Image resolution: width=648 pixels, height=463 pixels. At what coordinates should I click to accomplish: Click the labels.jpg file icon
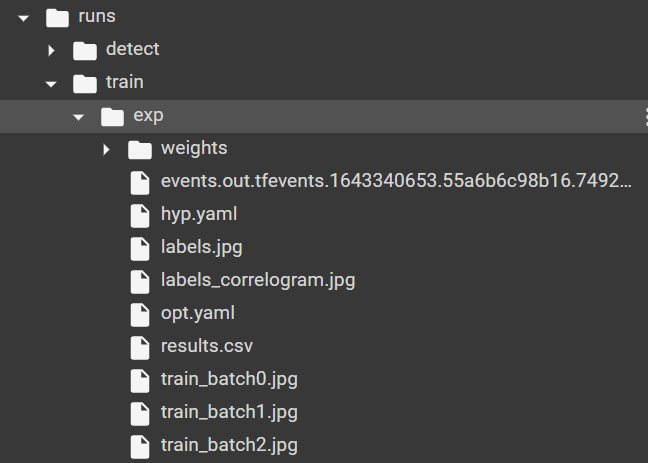141,247
